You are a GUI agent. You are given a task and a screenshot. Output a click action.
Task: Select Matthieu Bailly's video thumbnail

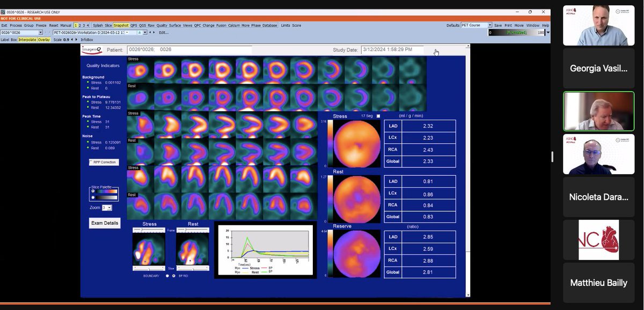pyautogui.click(x=598, y=283)
